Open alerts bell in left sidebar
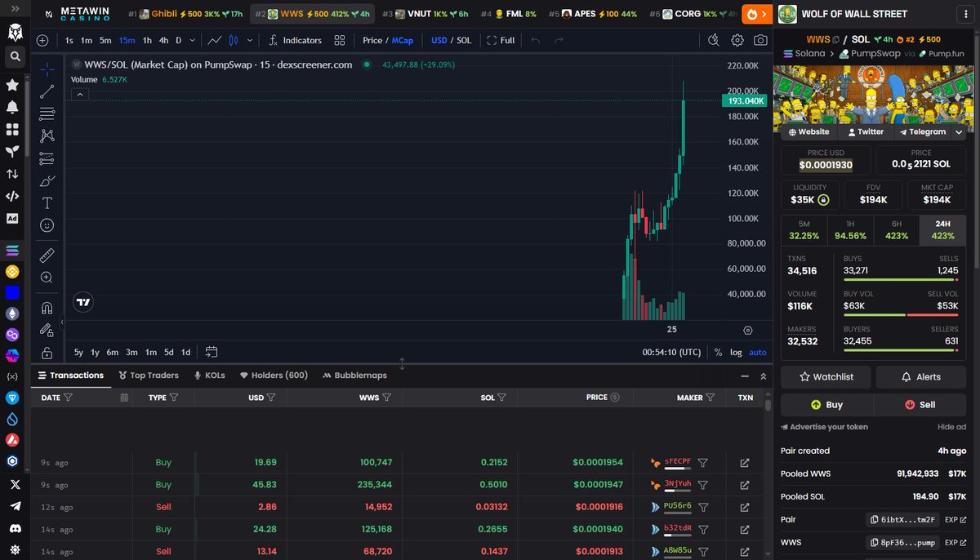The height and width of the screenshot is (560, 980). pos(12,107)
